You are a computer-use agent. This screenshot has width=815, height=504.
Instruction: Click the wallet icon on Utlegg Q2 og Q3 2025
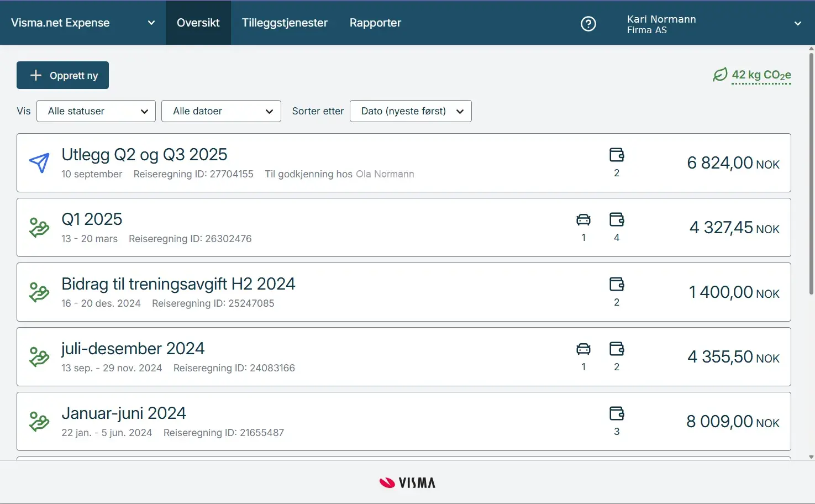coord(617,155)
